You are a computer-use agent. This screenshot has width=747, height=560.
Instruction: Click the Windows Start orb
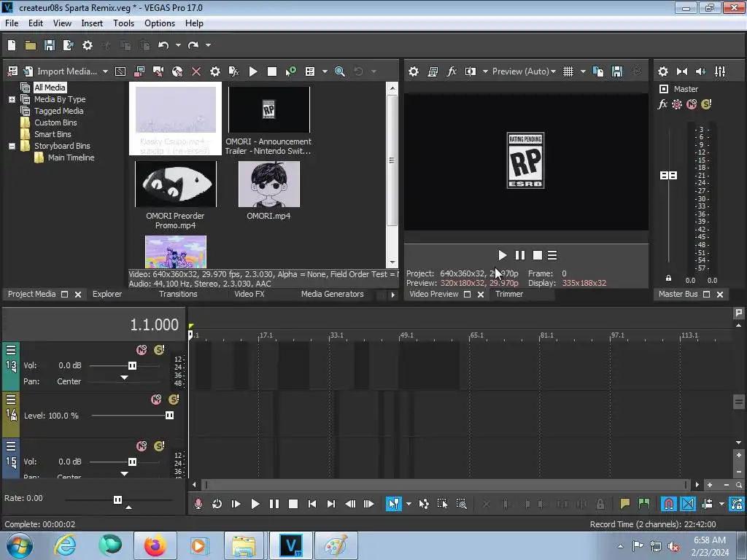pos(20,545)
